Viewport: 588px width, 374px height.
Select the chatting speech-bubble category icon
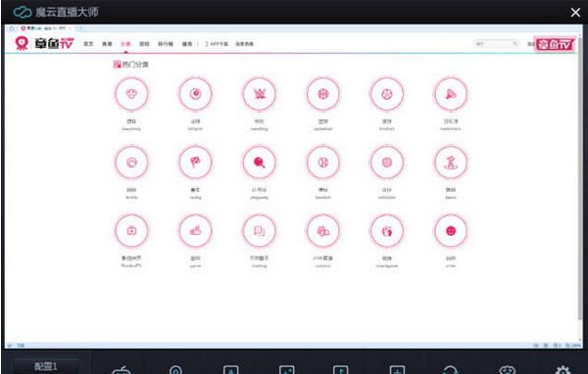pos(259,231)
